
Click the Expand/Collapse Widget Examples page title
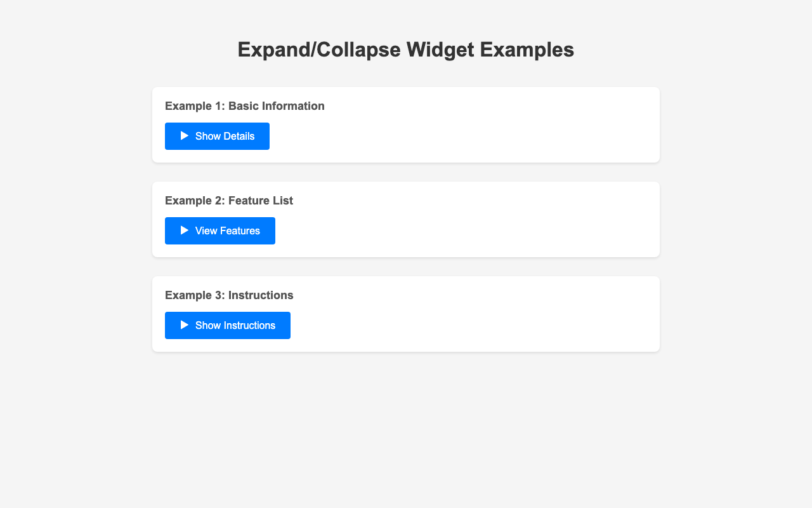tap(406, 50)
